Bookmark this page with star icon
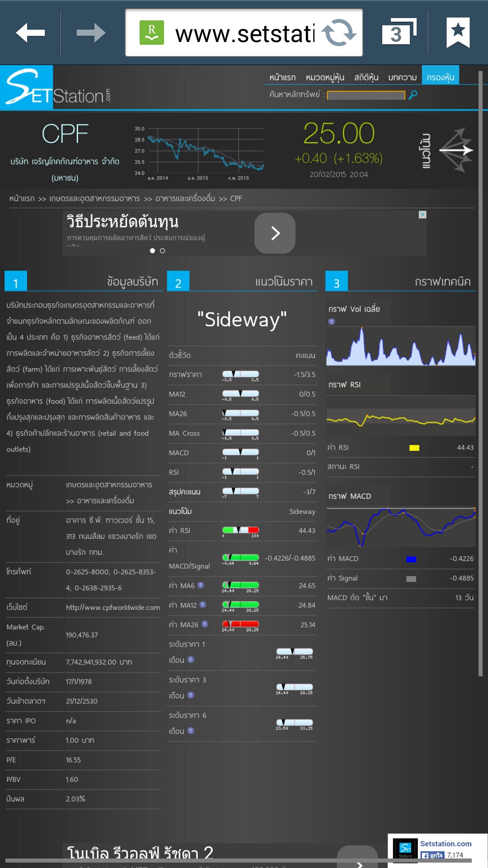Image resolution: width=488 pixels, height=868 pixels. tap(458, 32)
